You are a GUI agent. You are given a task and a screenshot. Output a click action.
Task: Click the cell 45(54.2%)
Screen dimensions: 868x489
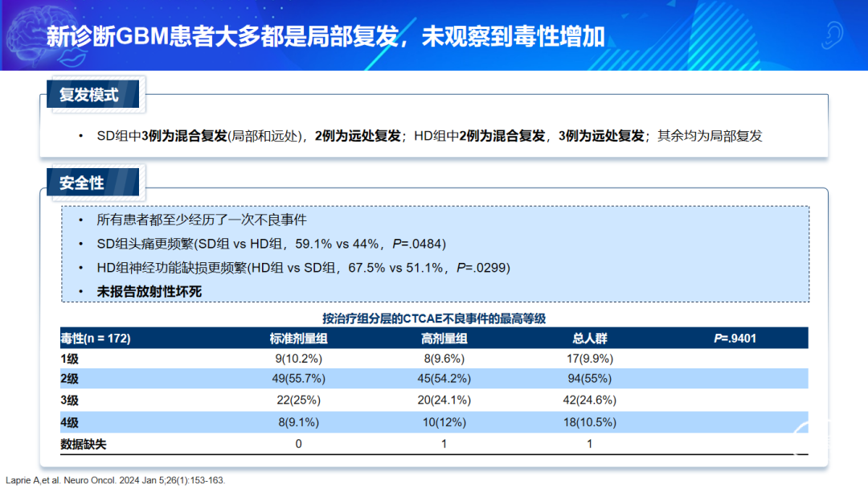[444, 379]
